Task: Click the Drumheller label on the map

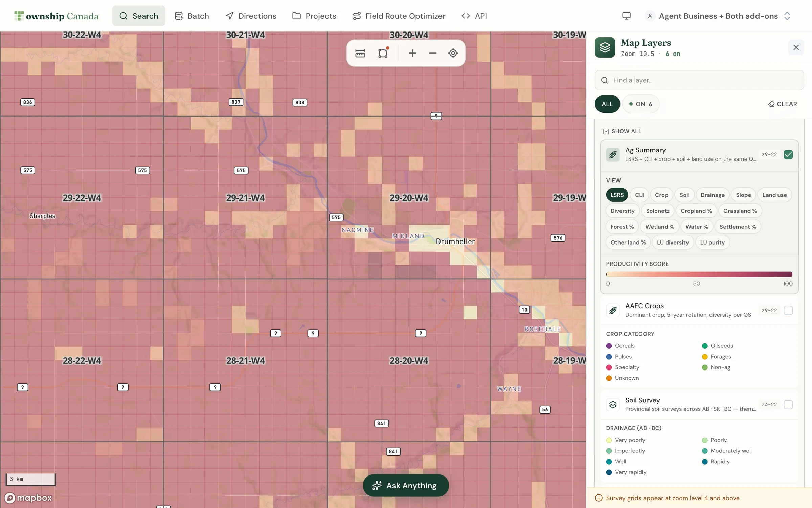Action: click(455, 241)
